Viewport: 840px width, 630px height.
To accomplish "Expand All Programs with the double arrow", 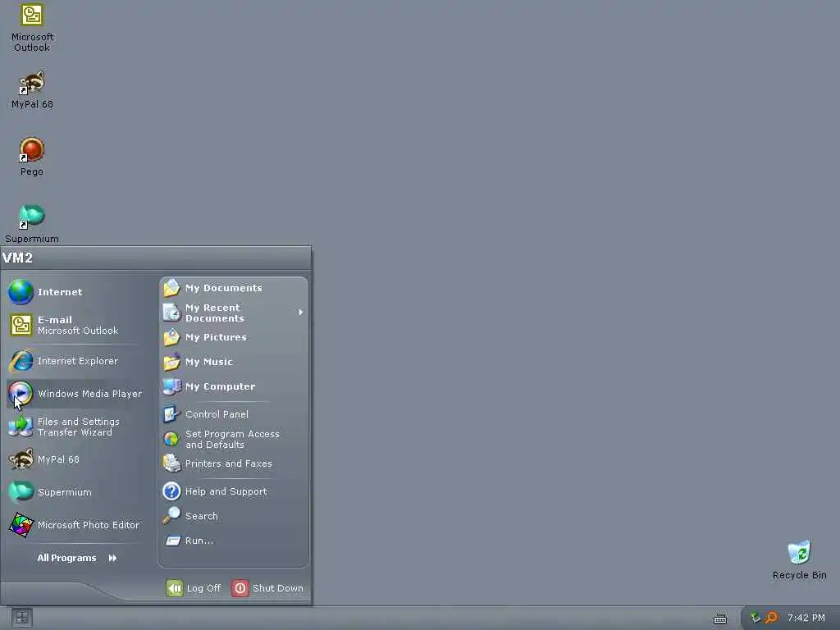I will pos(112,558).
